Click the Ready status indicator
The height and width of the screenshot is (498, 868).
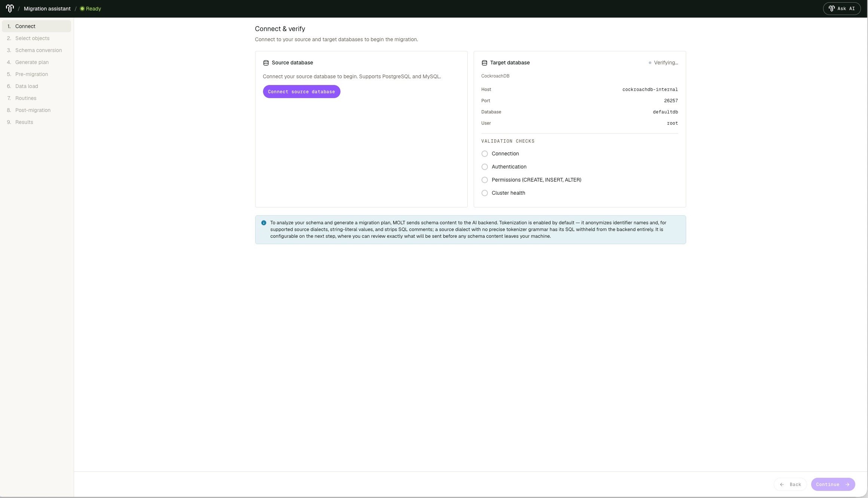91,9
